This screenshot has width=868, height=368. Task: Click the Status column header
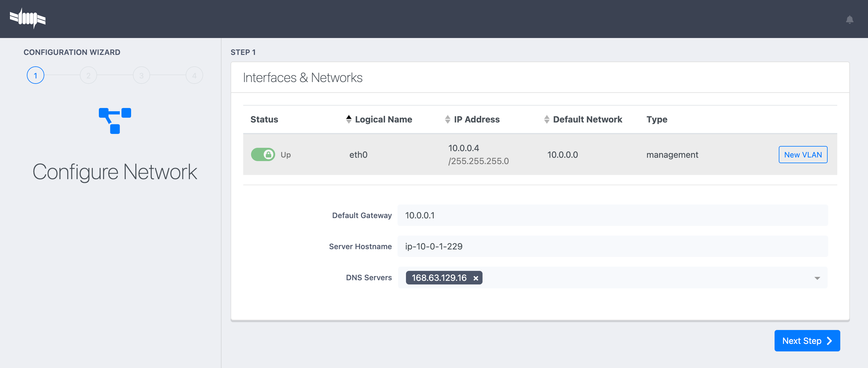(264, 119)
